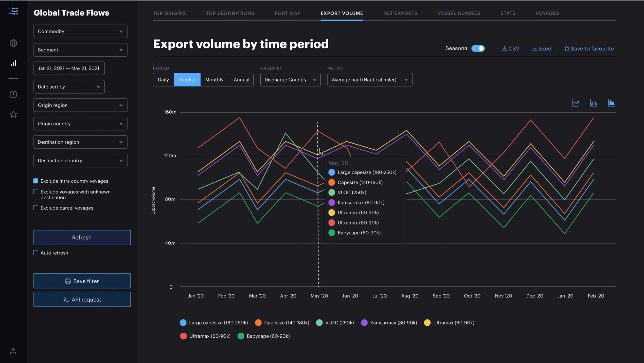Download data via the Excel link
Screen dimensions: 644x363
[x=542, y=48]
